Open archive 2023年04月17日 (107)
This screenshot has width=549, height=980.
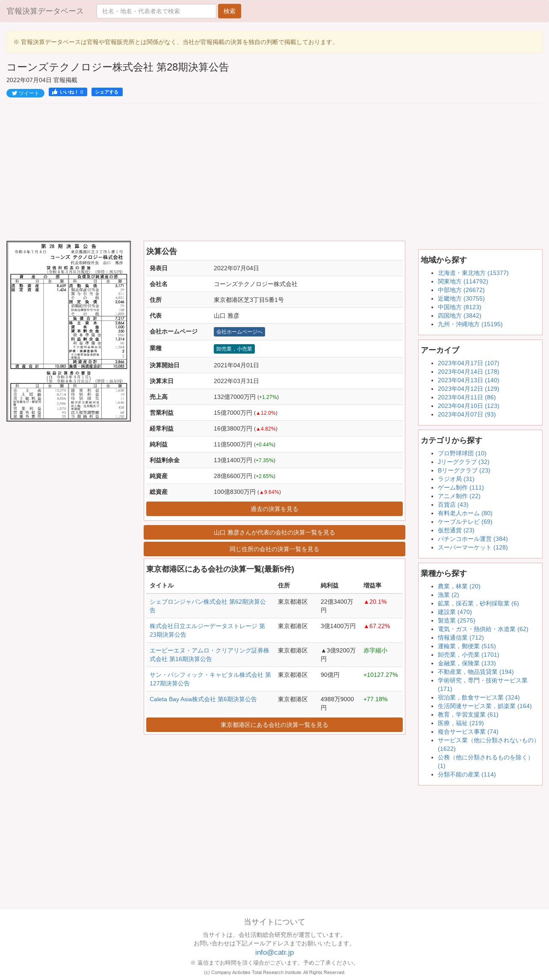click(x=468, y=363)
